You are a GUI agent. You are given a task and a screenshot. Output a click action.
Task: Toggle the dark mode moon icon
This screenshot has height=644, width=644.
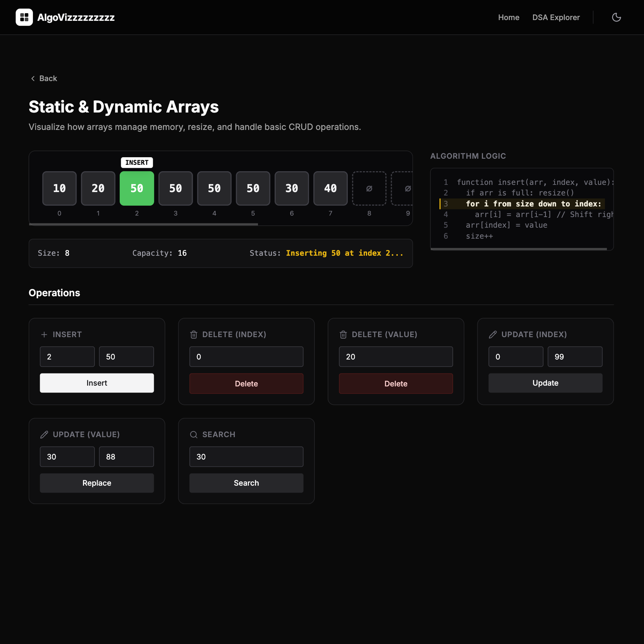coord(616,17)
